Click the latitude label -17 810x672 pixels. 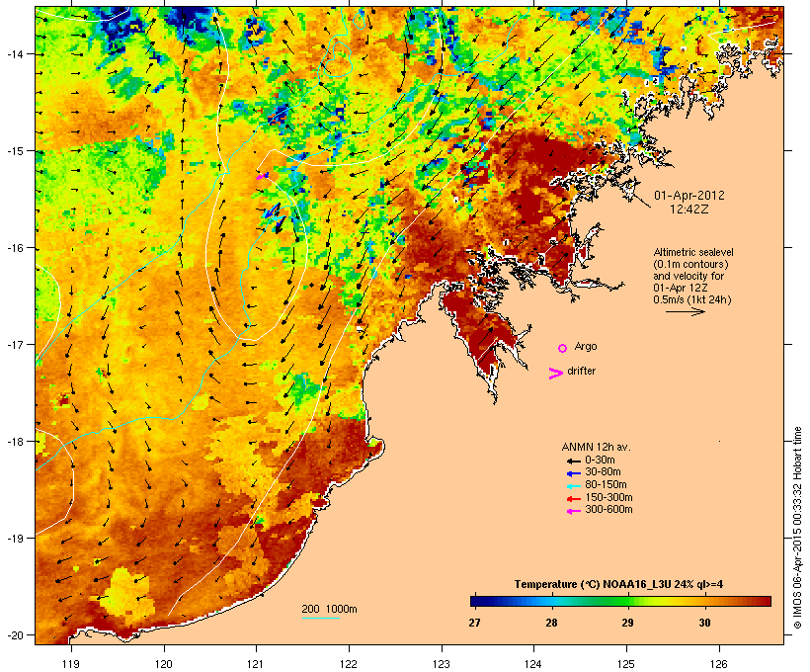(x=14, y=344)
